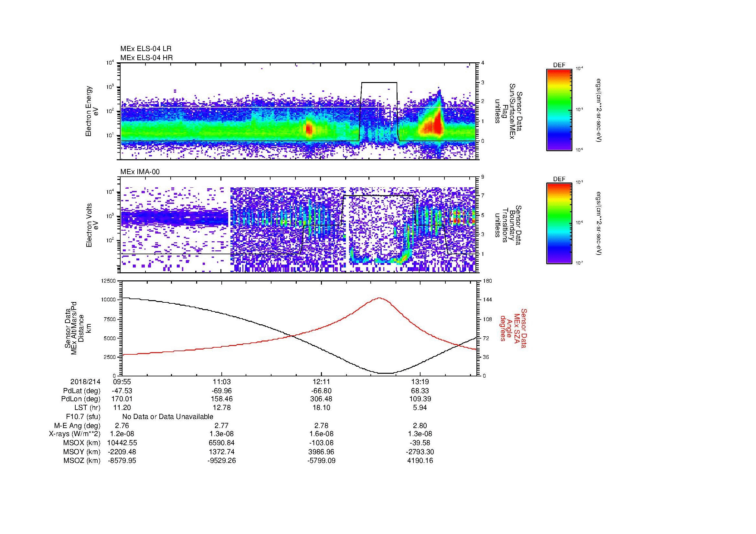This screenshot has height=534, width=756.
Task: Click the 'MEx ELS-04 LR' panel title
Action: 145,49
